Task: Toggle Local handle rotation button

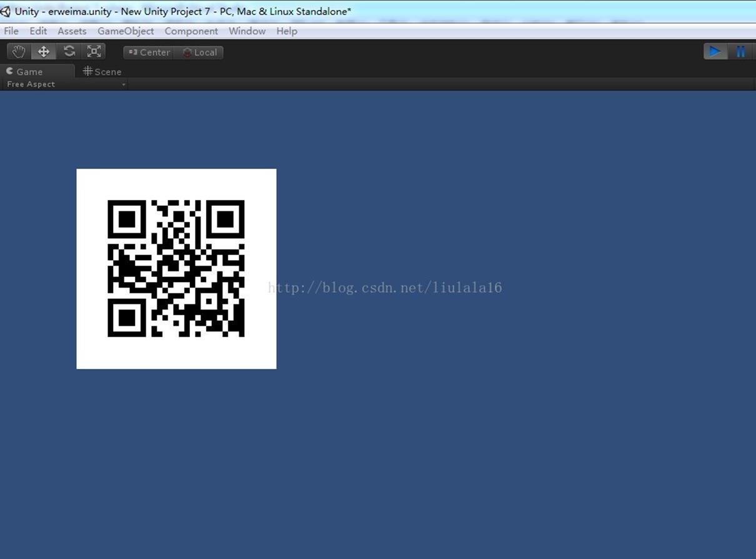Action: click(199, 53)
